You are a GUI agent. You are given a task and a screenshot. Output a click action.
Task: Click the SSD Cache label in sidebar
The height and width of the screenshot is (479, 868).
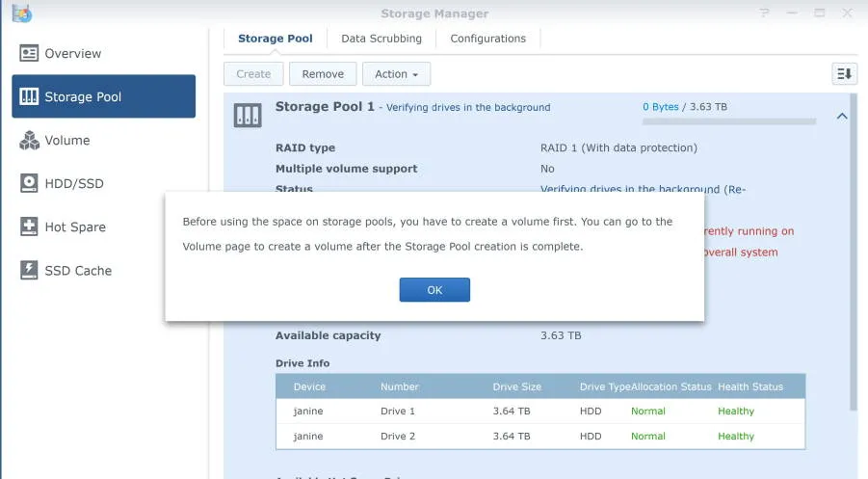(x=78, y=270)
